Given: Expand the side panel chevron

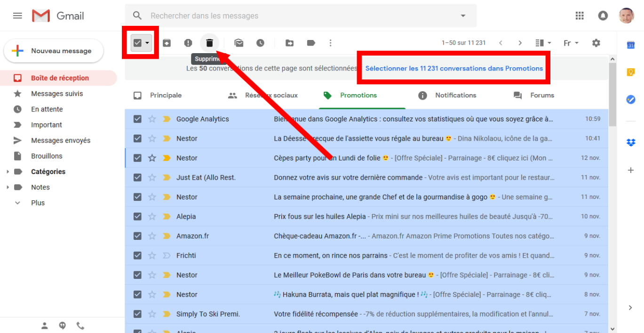Looking at the screenshot, I should click(x=631, y=308).
